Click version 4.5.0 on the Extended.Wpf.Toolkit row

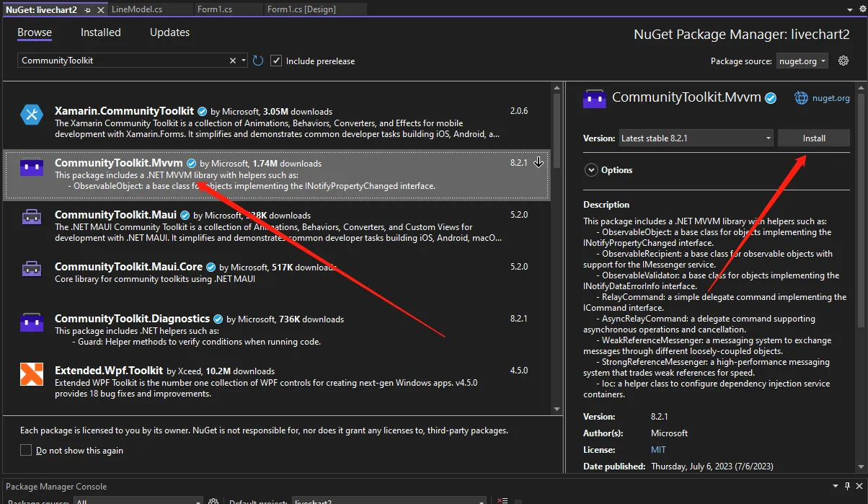pos(519,371)
